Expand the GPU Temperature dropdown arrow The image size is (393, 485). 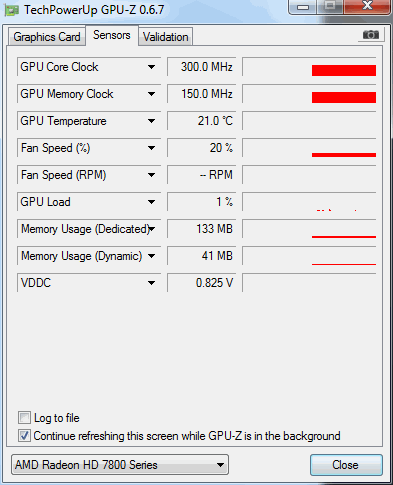(152, 121)
